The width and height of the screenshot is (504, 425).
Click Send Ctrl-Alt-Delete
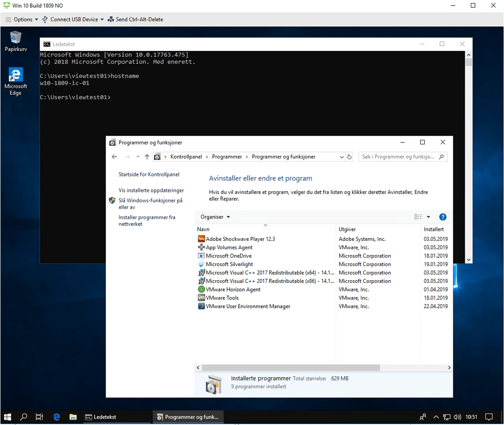pyautogui.click(x=135, y=20)
